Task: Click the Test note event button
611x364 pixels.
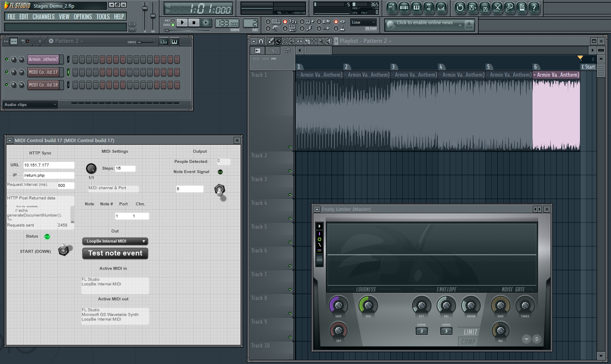Action: pyautogui.click(x=115, y=253)
